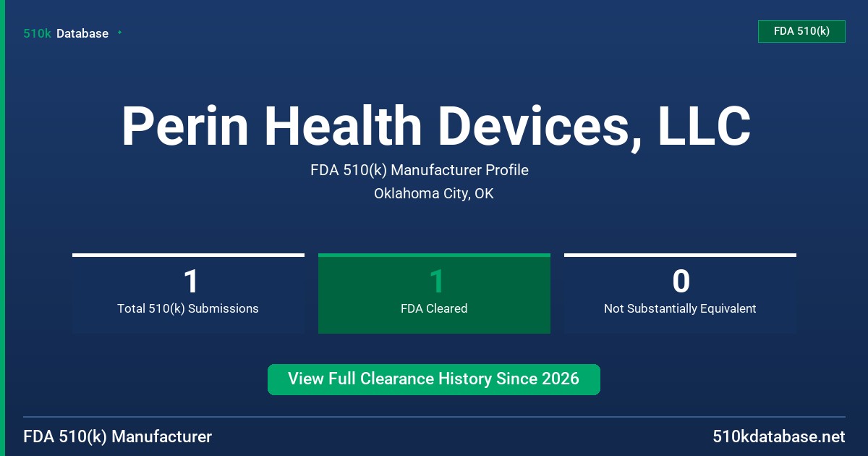Select the FDA Cleared stat card
868x456 pixels.
pos(434,293)
